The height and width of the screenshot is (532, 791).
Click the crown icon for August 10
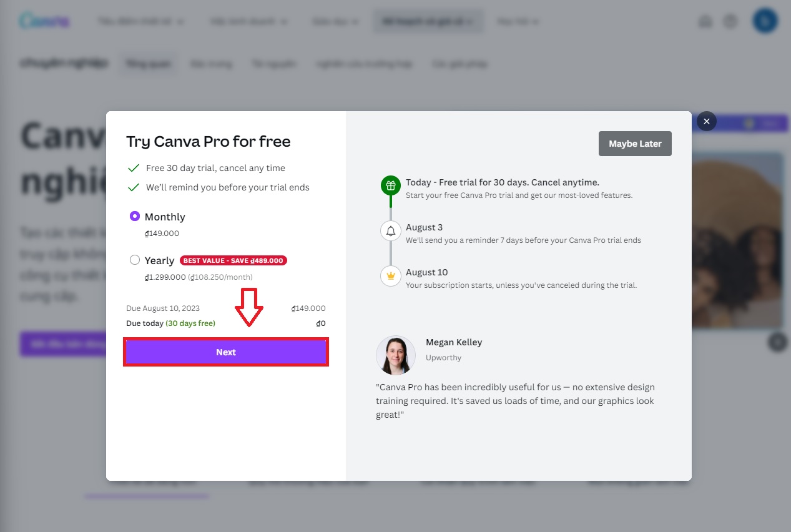click(x=391, y=276)
